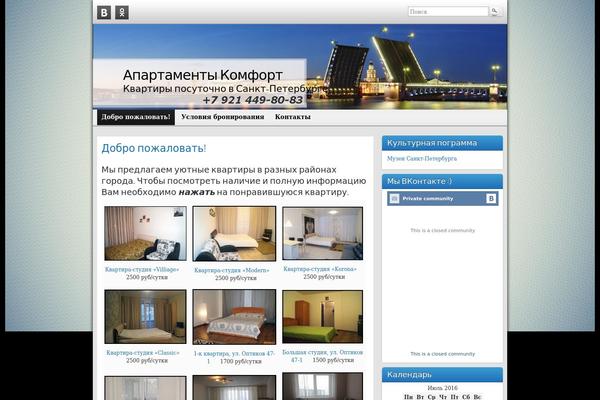Click the Апартаменты Комфорт site title

[x=203, y=75]
